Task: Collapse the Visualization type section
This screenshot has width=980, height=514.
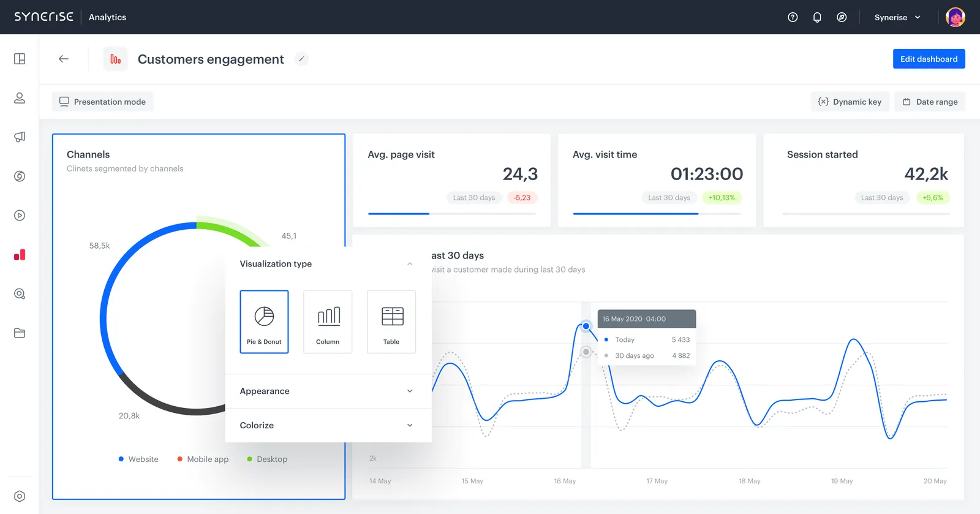Action: click(x=410, y=264)
